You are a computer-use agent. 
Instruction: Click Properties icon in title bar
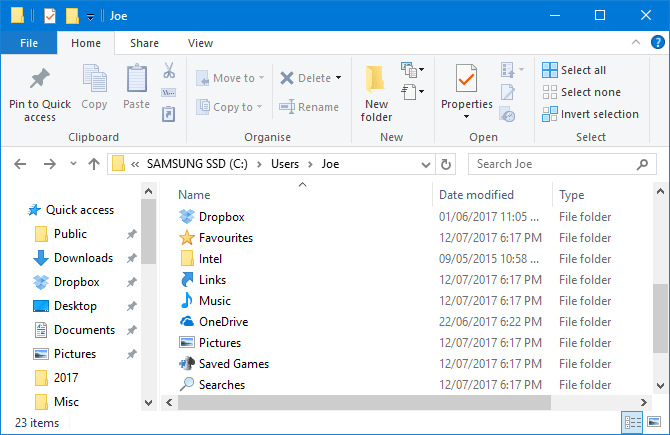(50, 16)
